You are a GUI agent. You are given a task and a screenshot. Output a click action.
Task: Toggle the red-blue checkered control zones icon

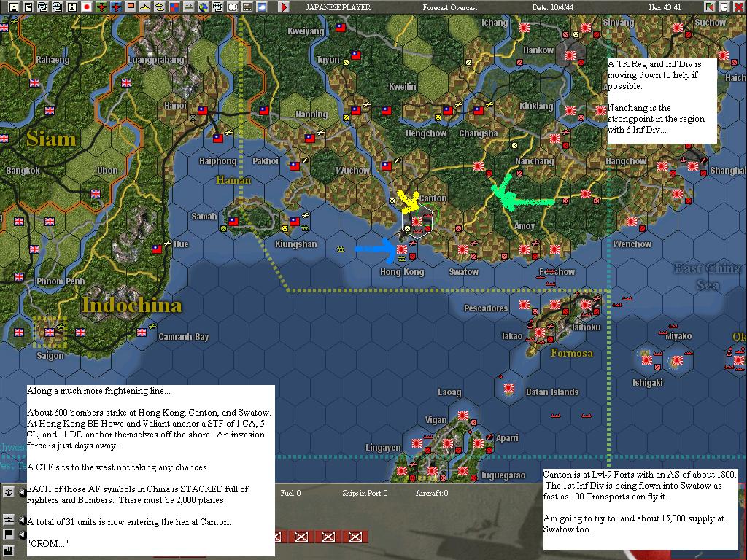point(174,7)
